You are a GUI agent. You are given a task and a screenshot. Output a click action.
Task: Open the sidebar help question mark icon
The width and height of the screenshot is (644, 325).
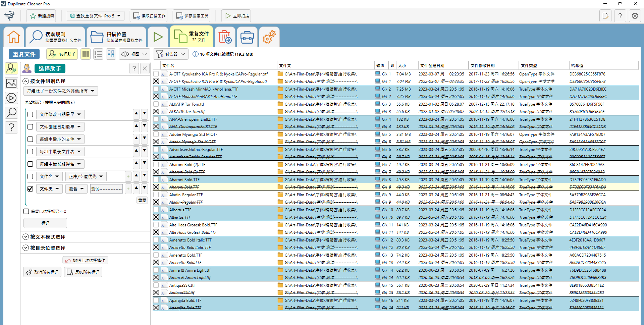pos(11,127)
